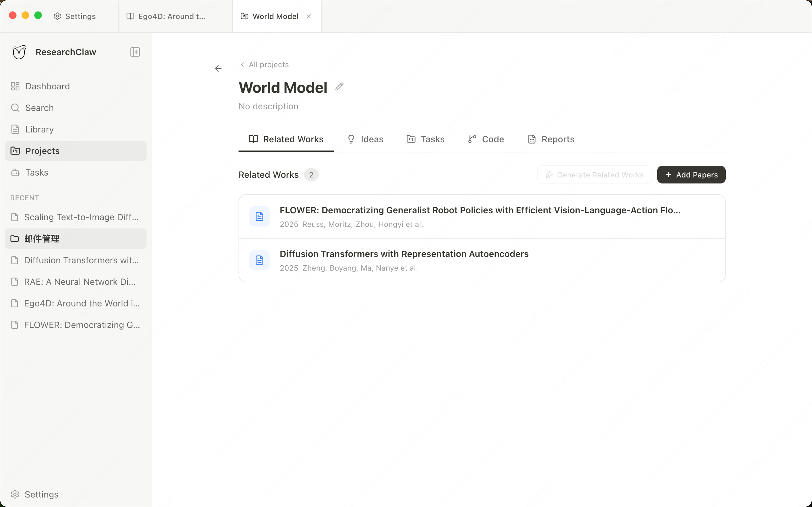Click the Add Papers button
Screen dimensions: 812x507
pyautogui.click(x=691, y=174)
